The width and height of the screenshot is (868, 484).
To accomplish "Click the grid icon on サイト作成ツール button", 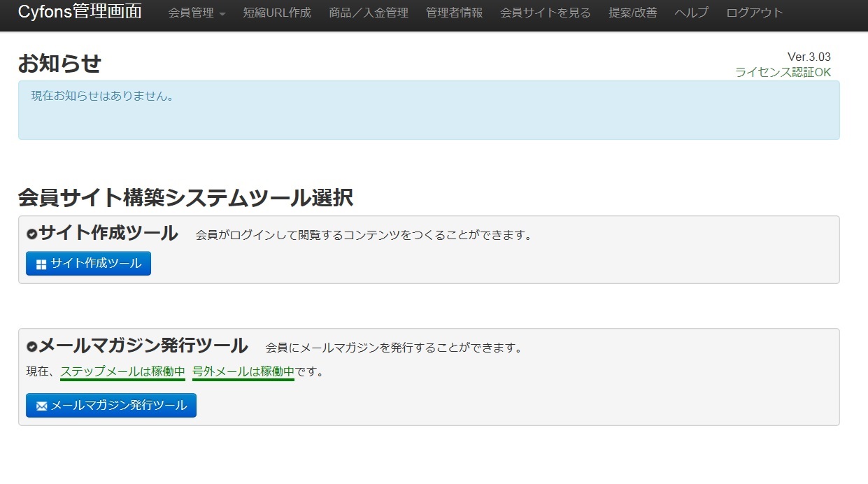I will click(41, 264).
